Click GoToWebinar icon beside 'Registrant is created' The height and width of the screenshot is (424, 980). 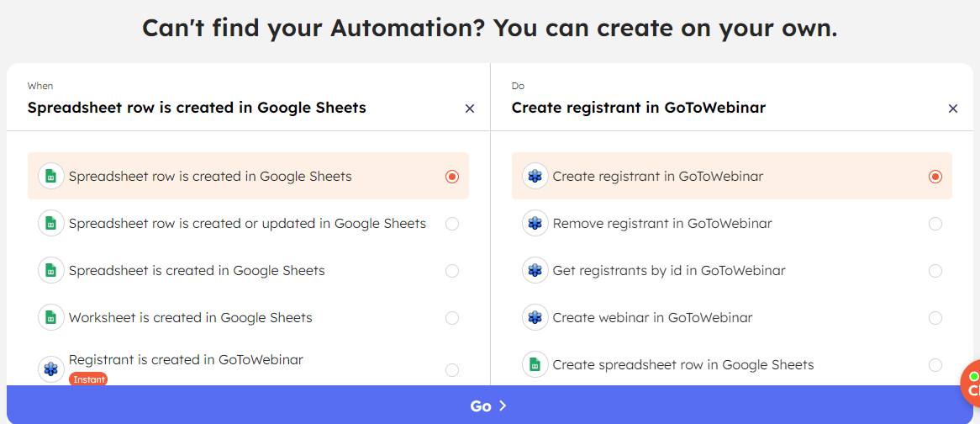(51, 369)
